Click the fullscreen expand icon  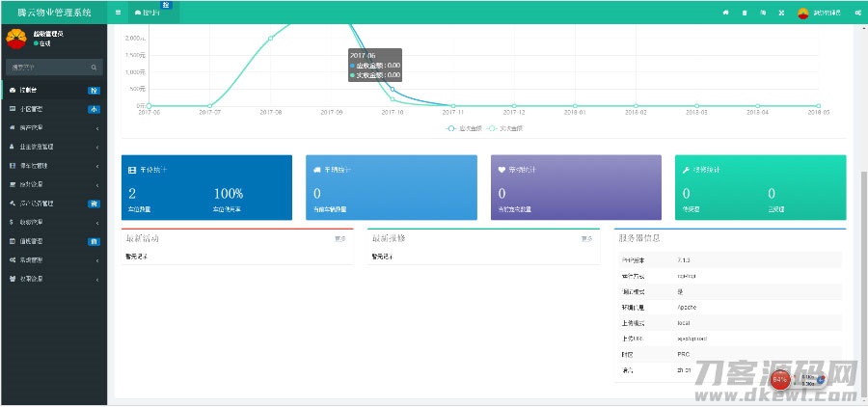[780, 13]
